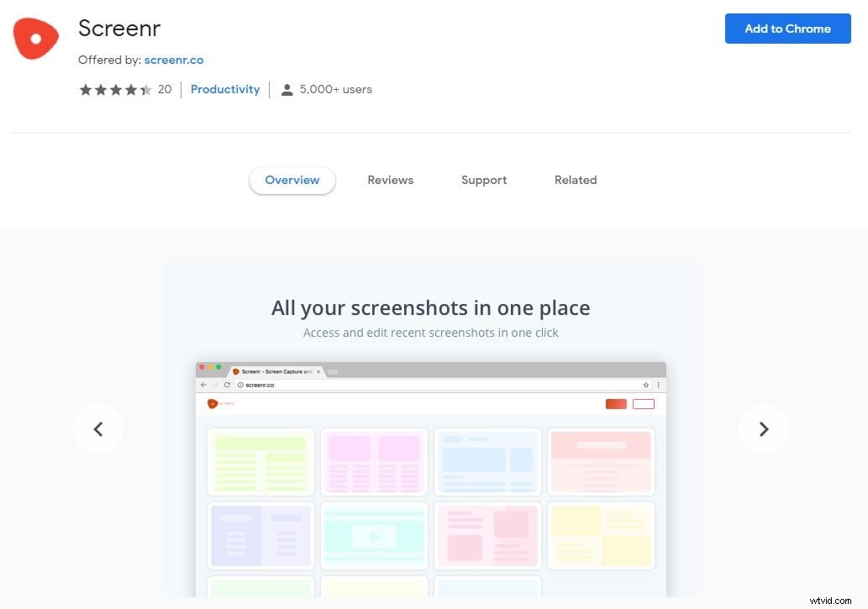The height and width of the screenshot is (609, 868).
Task: Click the Screenr extension logo icon
Action: click(35, 37)
